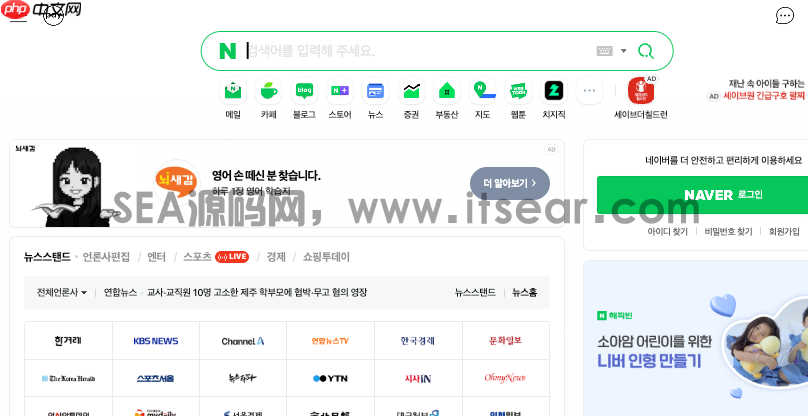Open the chat bubble icon at top right
Image resolution: width=808 pixels, height=416 pixels.
point(784,15)
